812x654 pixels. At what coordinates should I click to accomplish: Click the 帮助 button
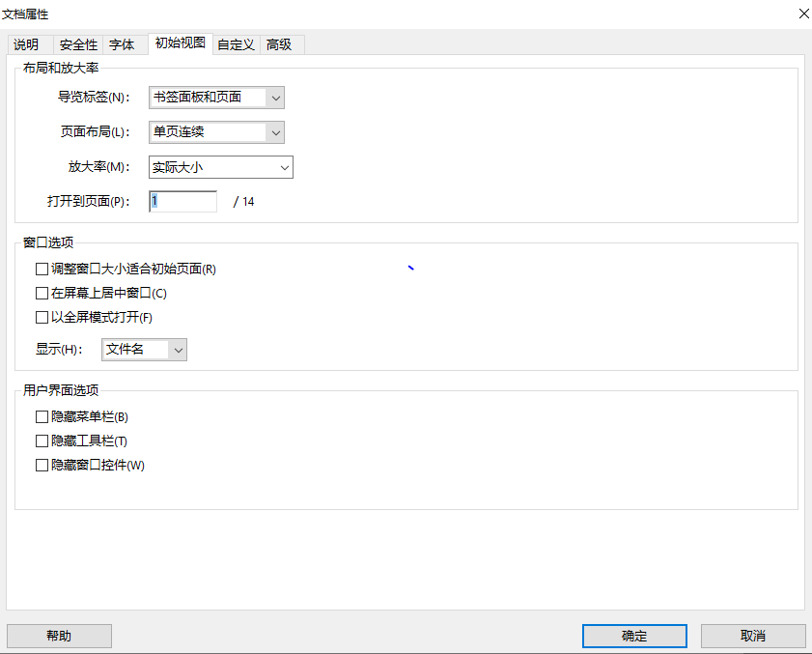[x=59, y=636]
